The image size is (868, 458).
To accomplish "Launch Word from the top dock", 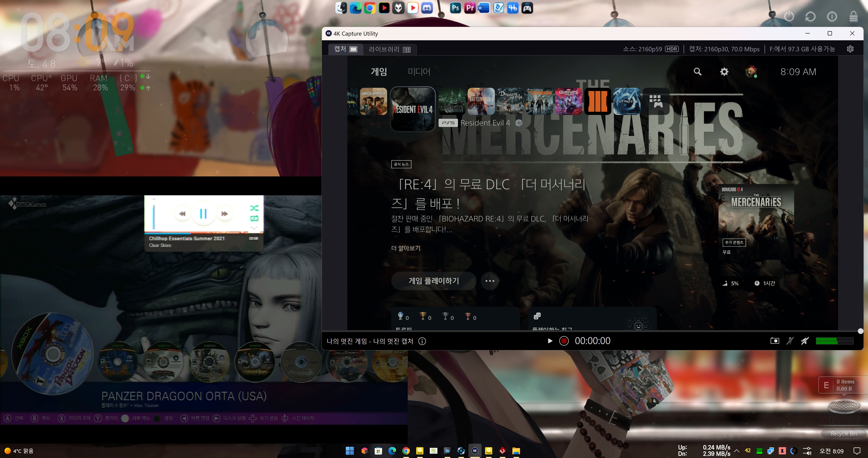I will pyautogui.click(x=484, y=8).
